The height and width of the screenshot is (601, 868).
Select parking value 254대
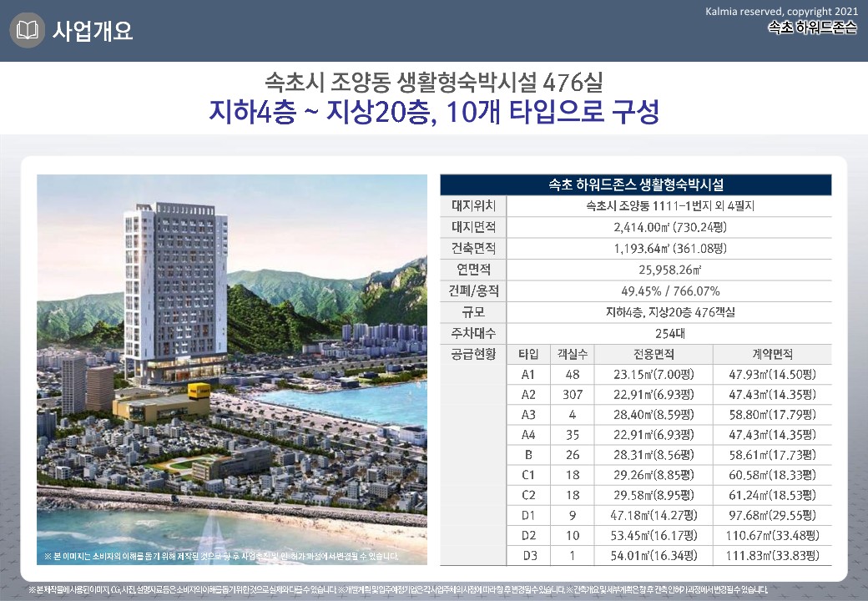(x=670, y=334)
